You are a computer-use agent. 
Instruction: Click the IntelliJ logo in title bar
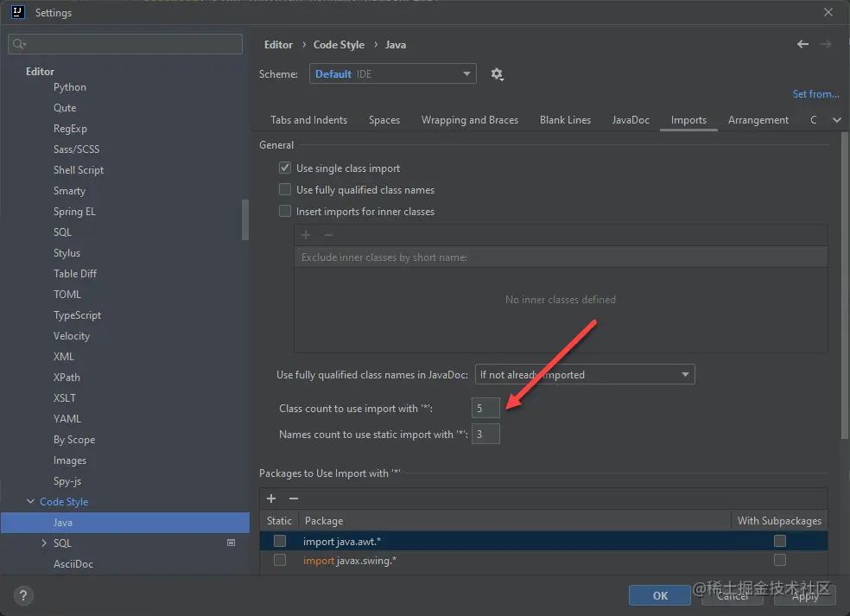[18, 12]
